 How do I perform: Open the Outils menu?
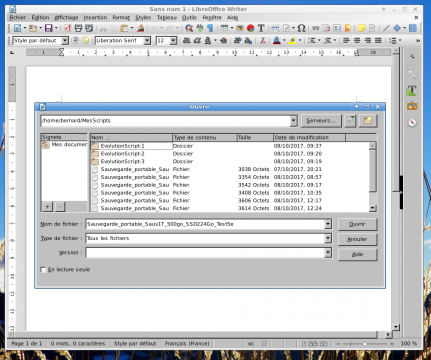click(189, 17)
